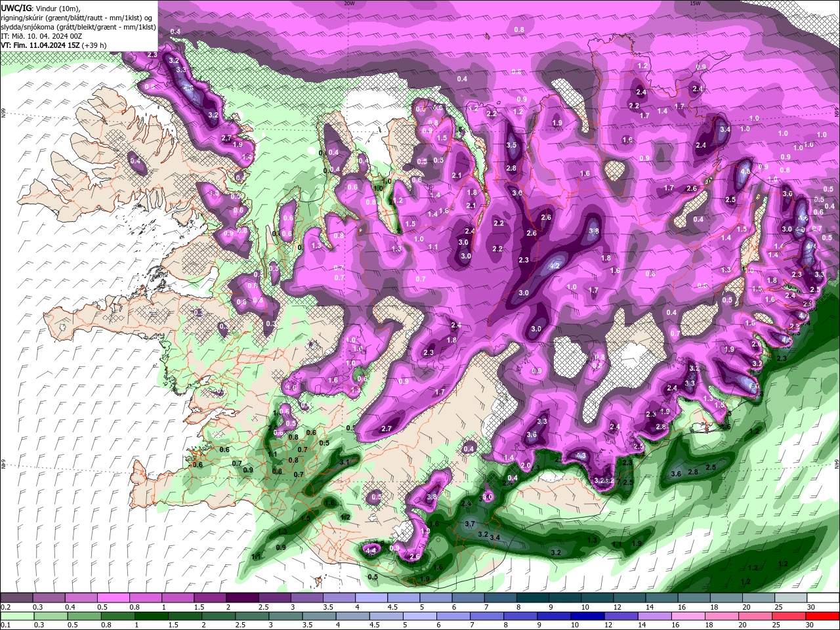Click the '3.5' precipitation value on map

(511, 145)
